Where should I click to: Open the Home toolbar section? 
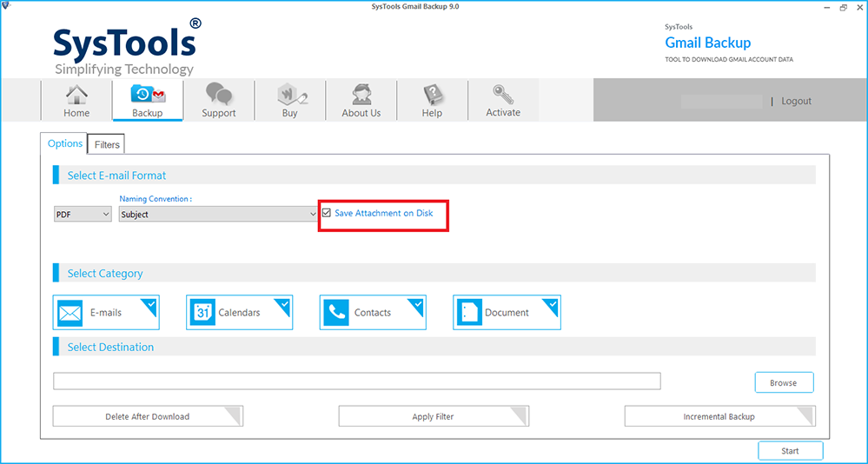tap(76, 101)
